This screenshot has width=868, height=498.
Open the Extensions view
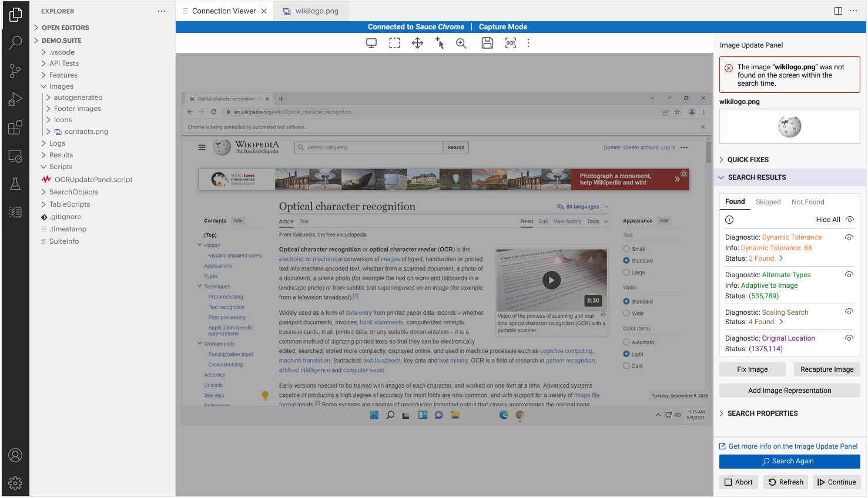click(16, 127)
